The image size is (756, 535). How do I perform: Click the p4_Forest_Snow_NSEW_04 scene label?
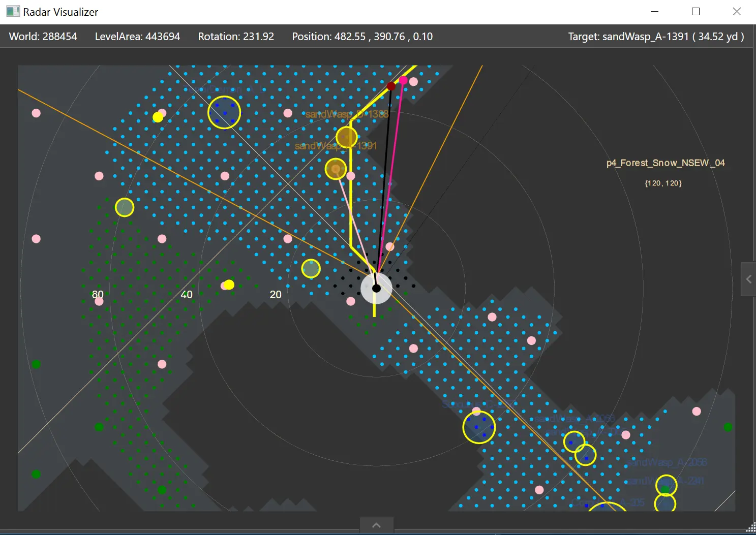666,163
